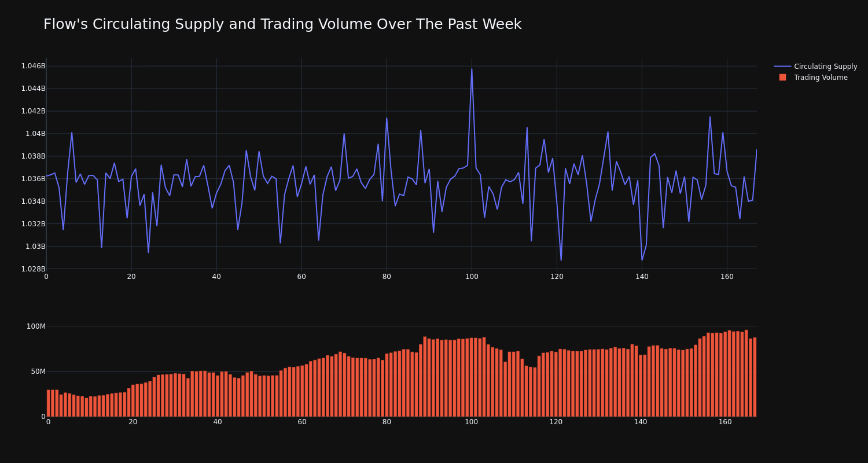The width and height of the screenshot is (868, 463).
Task: Click x-axis label 80 on supply chart
Action: coord(387,277)
